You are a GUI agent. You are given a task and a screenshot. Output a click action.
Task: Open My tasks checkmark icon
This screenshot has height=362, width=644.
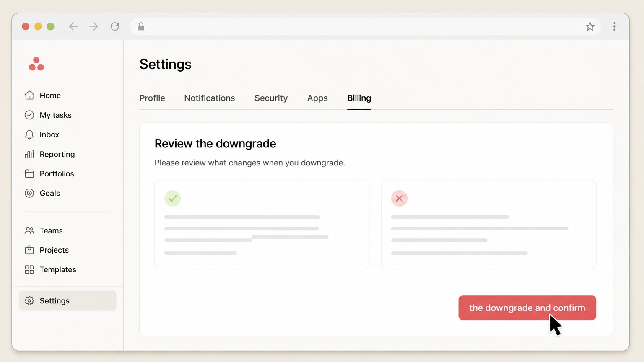pyautogui.click(x=29, y=115)
